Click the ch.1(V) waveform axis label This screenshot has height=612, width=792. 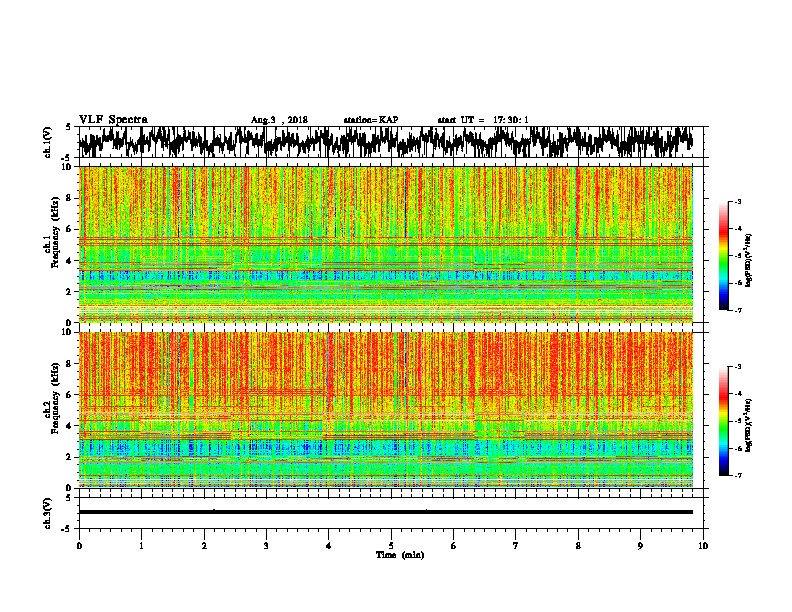48,142
